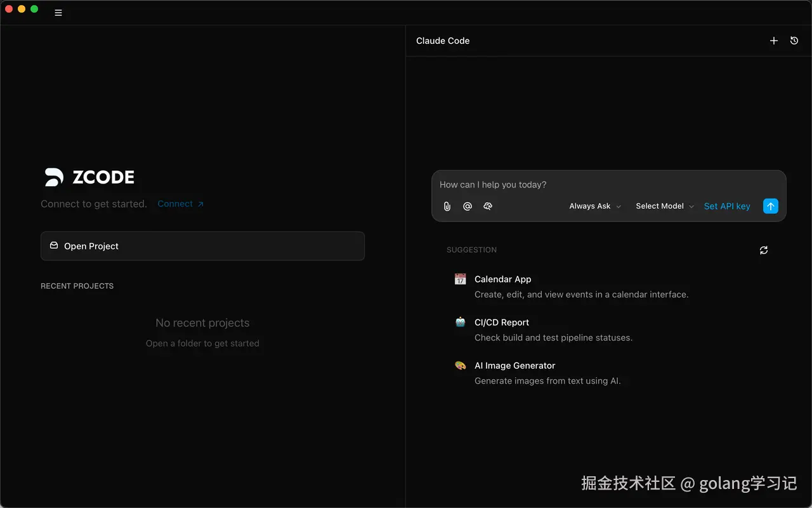This screenshot has height=508, width=812.
Task: Click the 'Create, edit, and view events' description
Action: pos(581,295)
